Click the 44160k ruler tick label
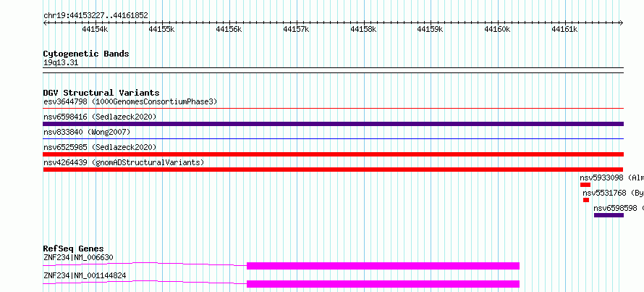Screen dimensions: 644x292 [x=497, y=29]
